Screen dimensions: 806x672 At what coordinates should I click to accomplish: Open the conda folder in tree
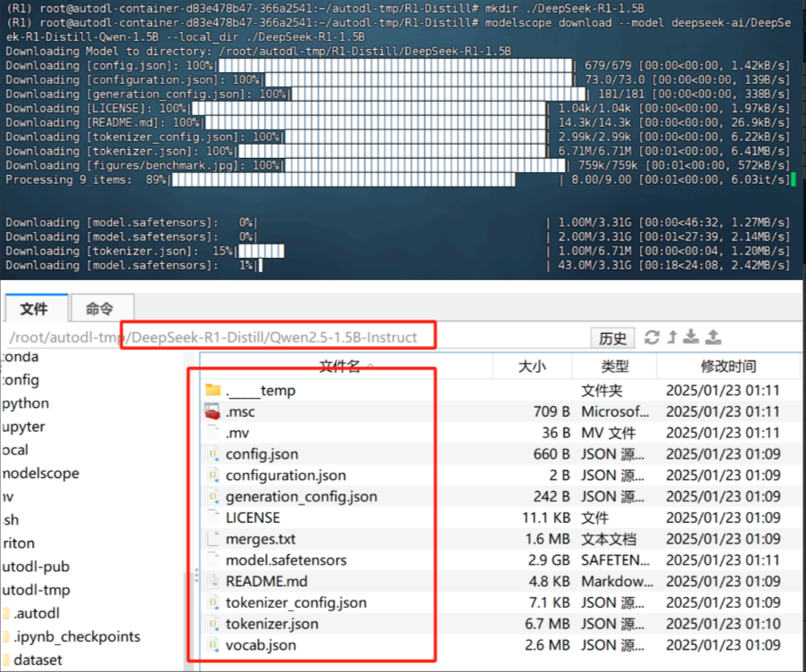[x=20, y=357]
